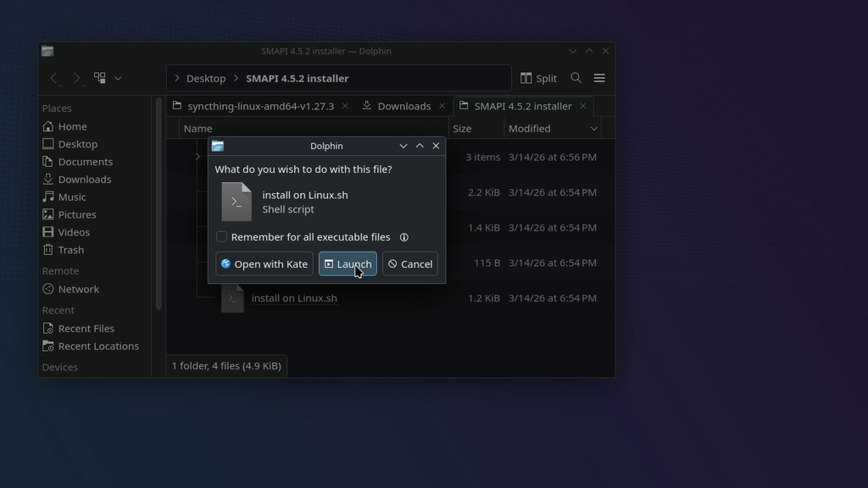Image resolution: width=868 pixels, height=488 pixels.
Task: Click the install on Linux.sh file icon in list
Action: point(232,299)
